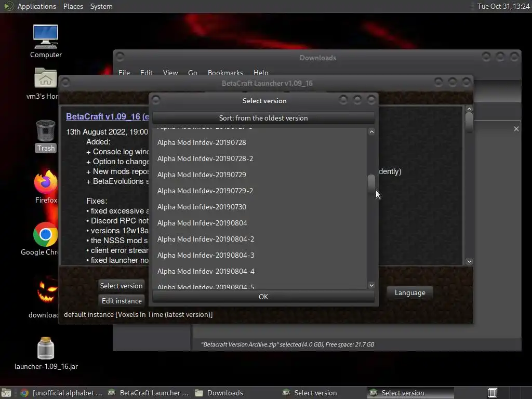Close the Downloads side pane with X
The height and width of the screenshot is (399, 532).
click(x=516, y=129)
